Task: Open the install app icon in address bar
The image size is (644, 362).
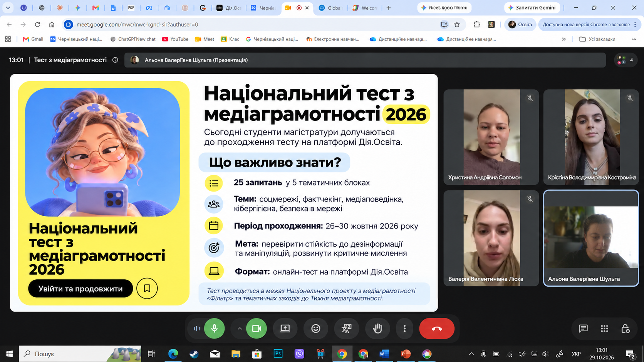Action: [x=444, y=25]
